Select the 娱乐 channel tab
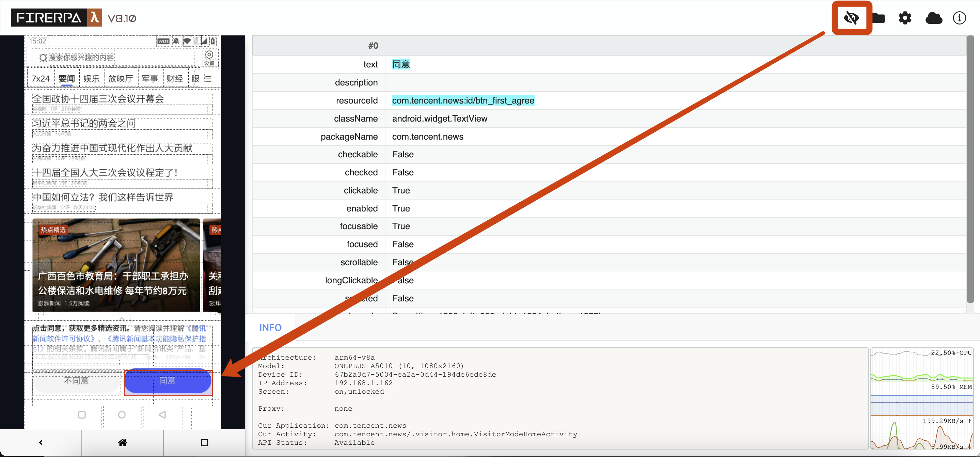 pyautogui.click(x=91, y=79)
